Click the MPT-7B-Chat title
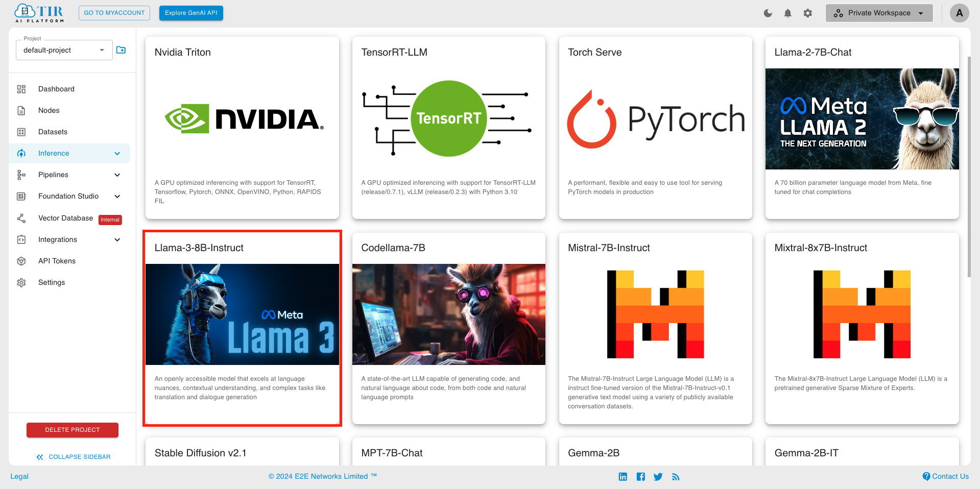Viewport: 980px width, 489px height. (x=392, y=453)
